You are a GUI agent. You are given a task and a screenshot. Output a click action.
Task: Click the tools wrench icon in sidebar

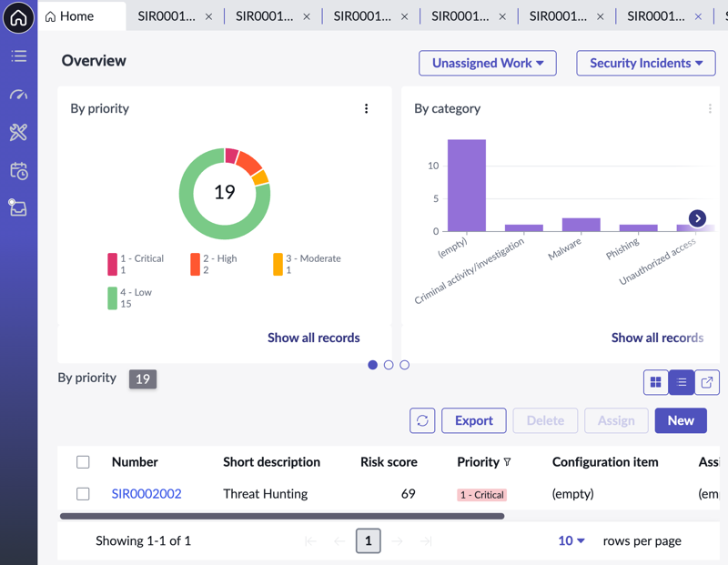click(x=18, y=132)
